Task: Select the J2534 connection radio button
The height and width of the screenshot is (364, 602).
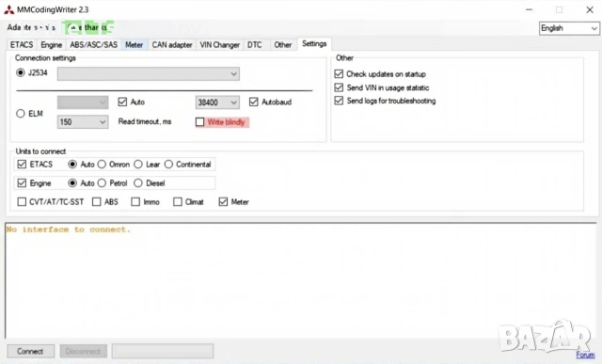Action: [21, 72]
